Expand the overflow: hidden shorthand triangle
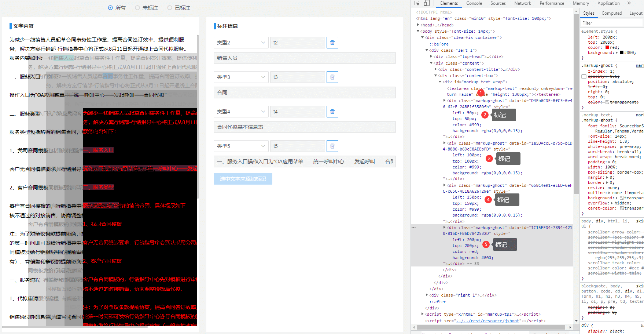644x334 pixels. pos(612,203)
